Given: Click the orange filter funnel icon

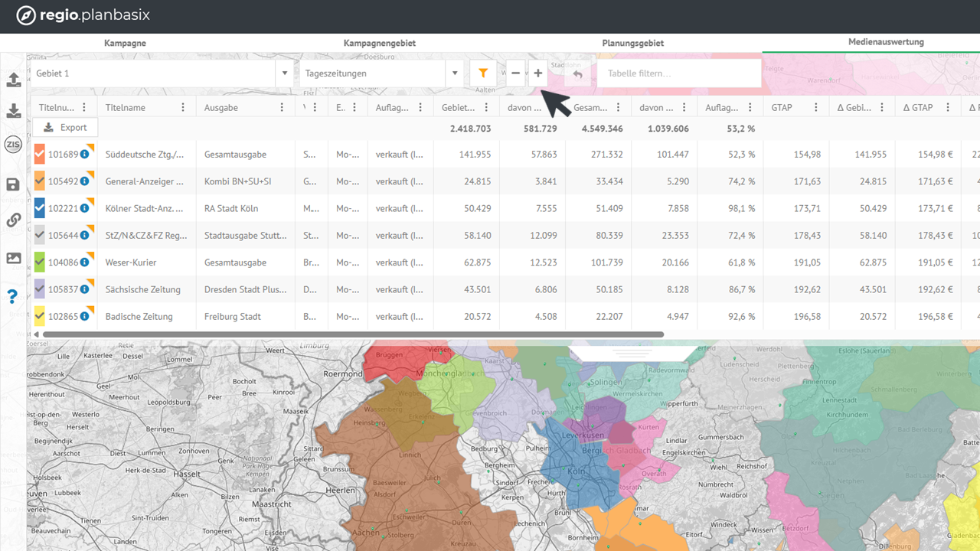Looking at the screenshot, I should 483,73.
